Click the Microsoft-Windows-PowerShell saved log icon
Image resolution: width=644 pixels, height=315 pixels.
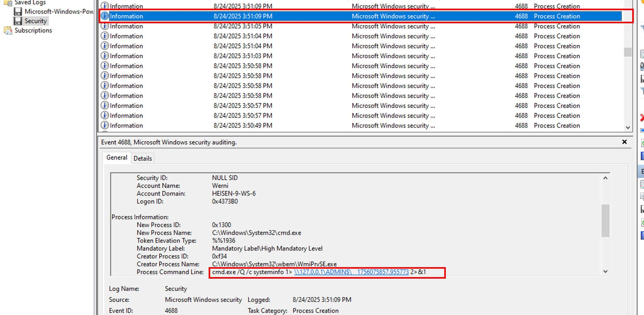[18, 12]
